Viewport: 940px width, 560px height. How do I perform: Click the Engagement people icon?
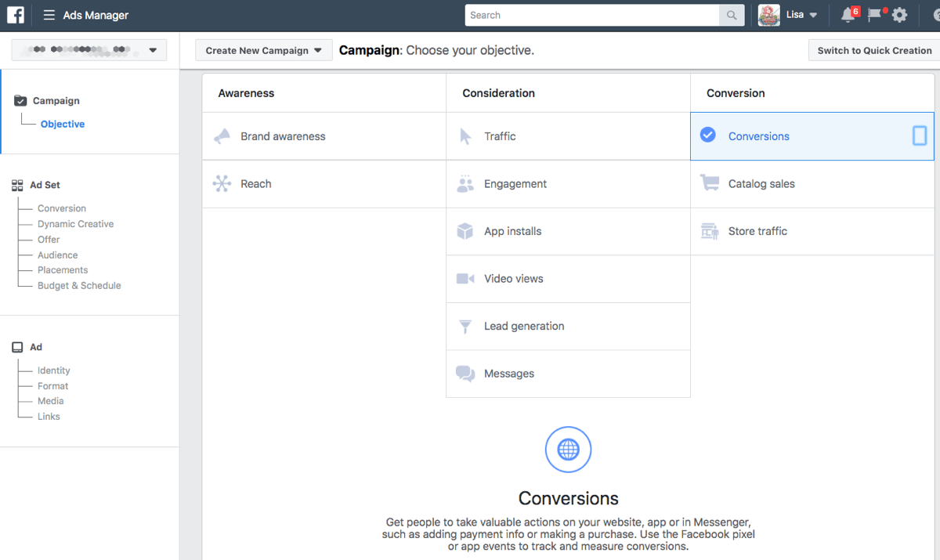(x=465, y=183)
